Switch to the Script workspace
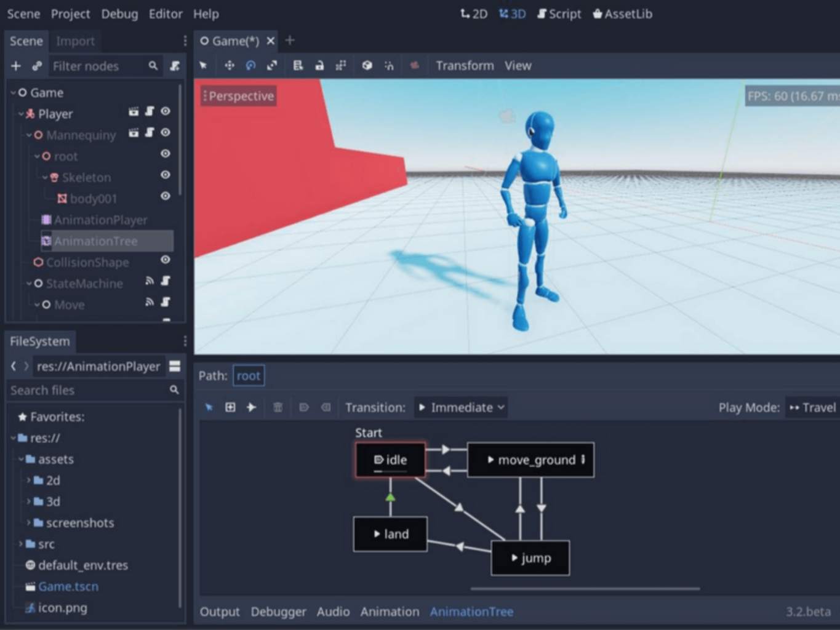The height and width of the screenshot is (630, 840). point(559,14)
